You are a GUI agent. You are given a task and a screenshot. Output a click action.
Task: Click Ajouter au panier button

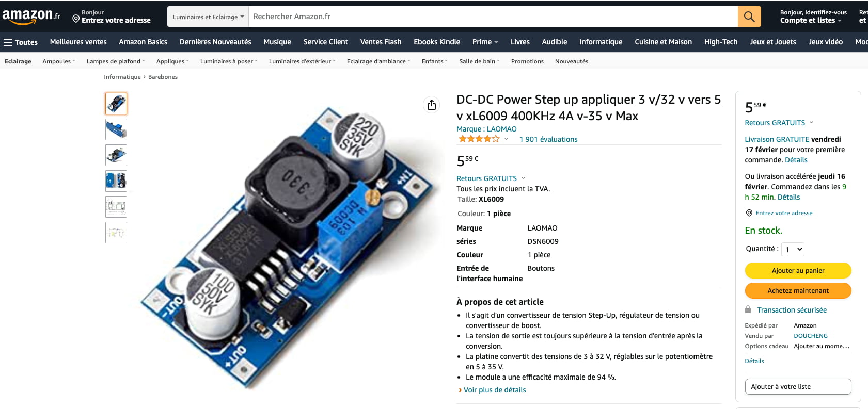pyautogui.click(x=798, y=270)
